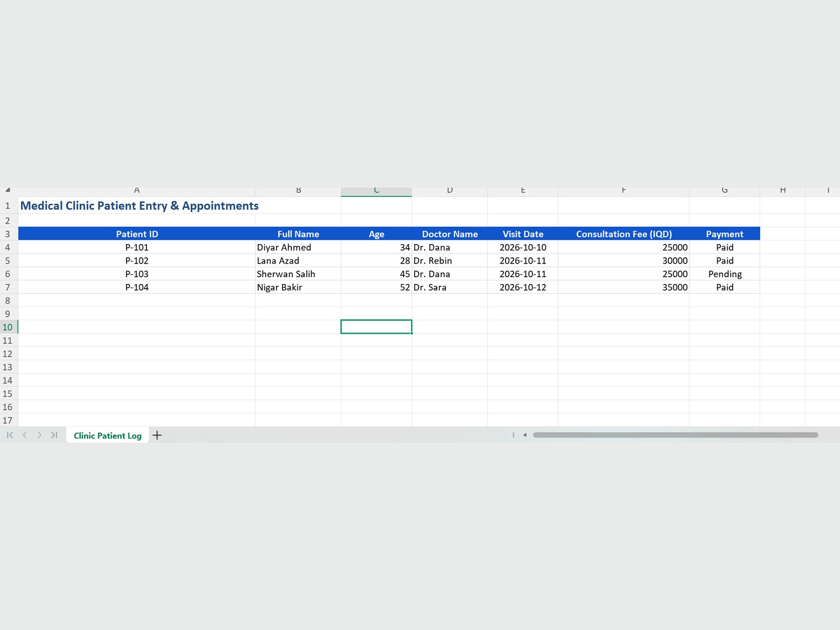Screen dimensions: 840x630
Task: Go to first sheet navigation arrow
Action: pos(10,435)
